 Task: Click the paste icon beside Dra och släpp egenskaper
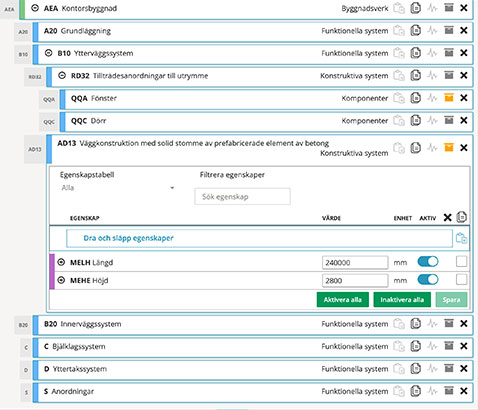(x=461, y=238)
